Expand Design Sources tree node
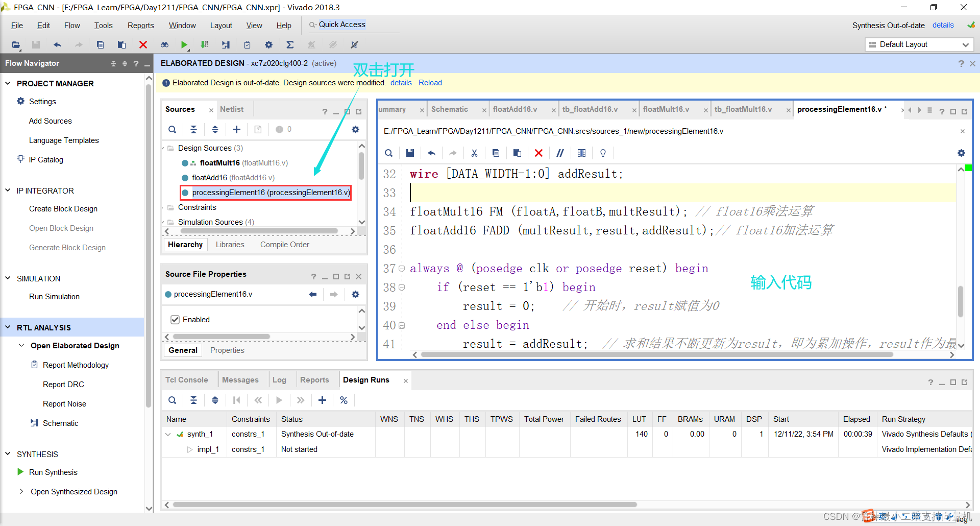 pyautogui.click(x=163, y=149)
